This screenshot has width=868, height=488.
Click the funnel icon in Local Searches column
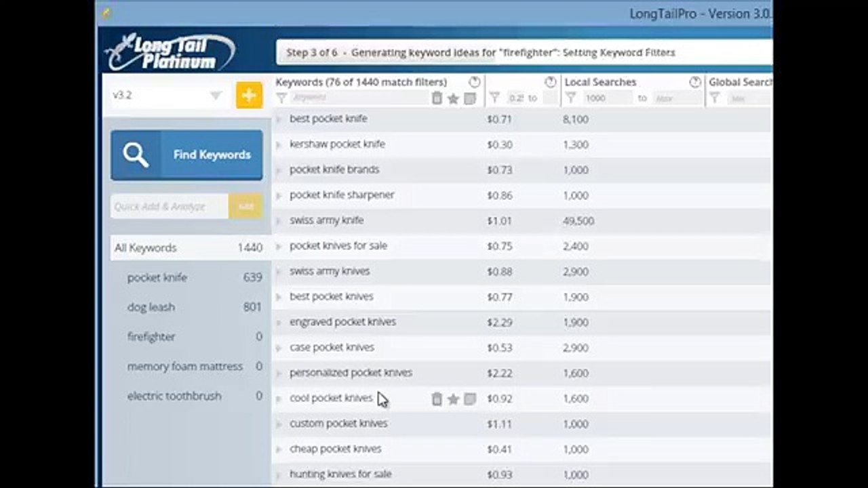tap(571, 98)
